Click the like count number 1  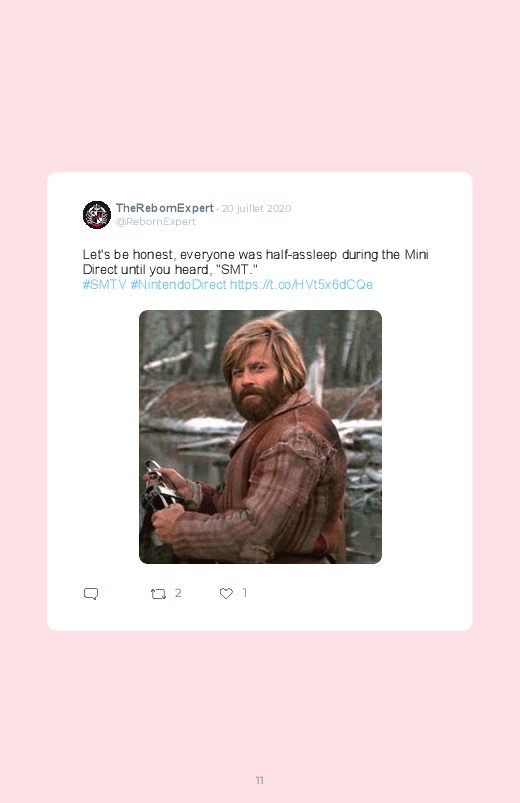245,593
